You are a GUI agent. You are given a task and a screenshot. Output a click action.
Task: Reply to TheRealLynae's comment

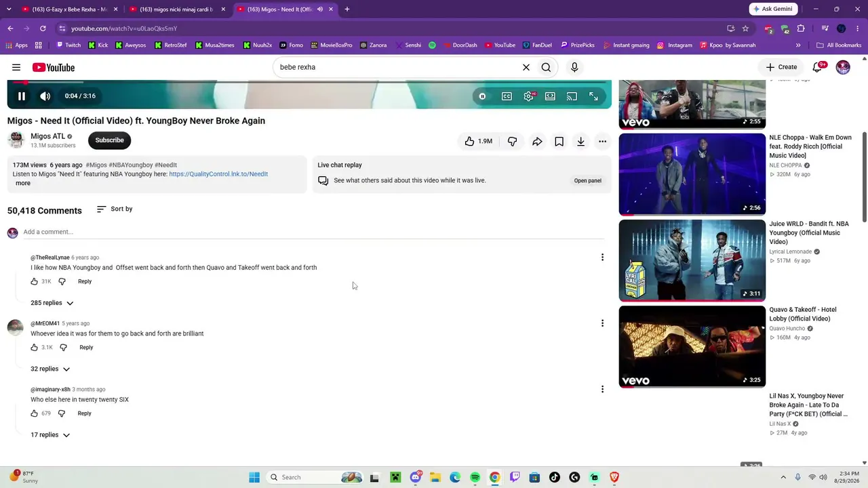click(x=85, y=281)
